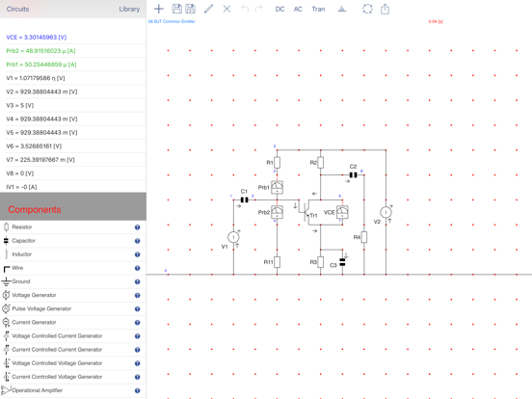Select resistor R4 in the schematic
Screen dimensions: 532x399
tap(364, 237)
